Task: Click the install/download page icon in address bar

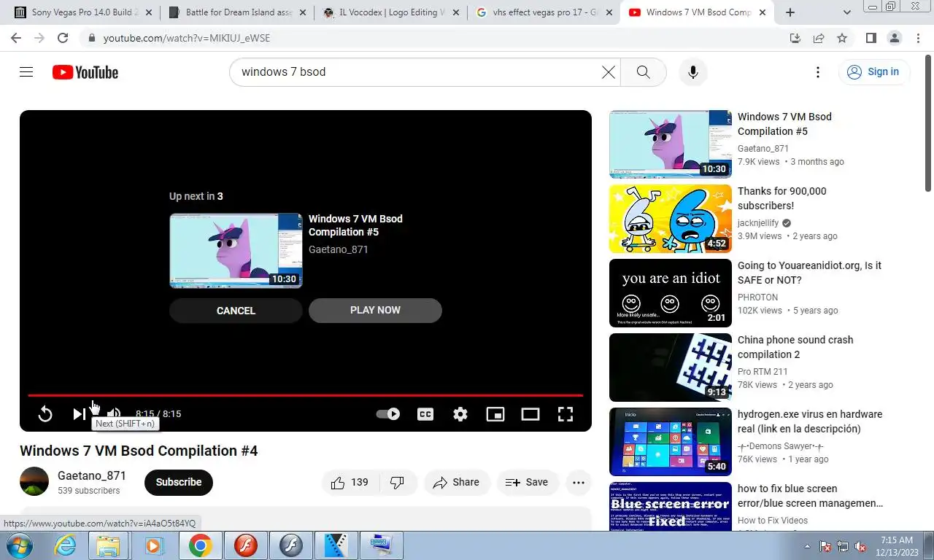Action: [x=795, y=38]
